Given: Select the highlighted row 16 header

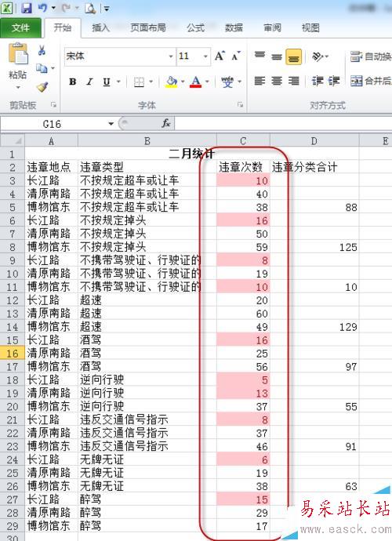Looking at the screenshot, I should tap(13, 354).
